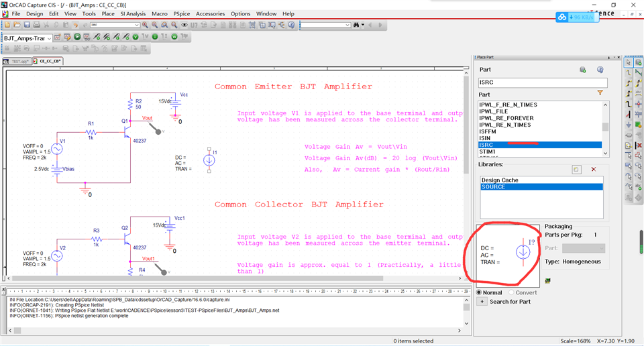This screenshot has width=644, height=346.
Task: Click the eye-shaped Fisheye view icon
Action: point(184,25)
